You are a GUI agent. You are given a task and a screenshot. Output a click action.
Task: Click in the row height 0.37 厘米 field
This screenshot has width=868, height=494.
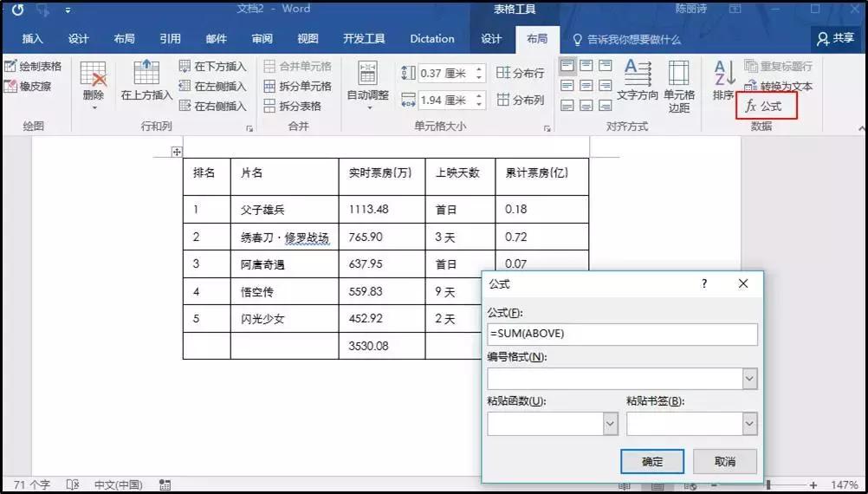click(x=445, y=73)
